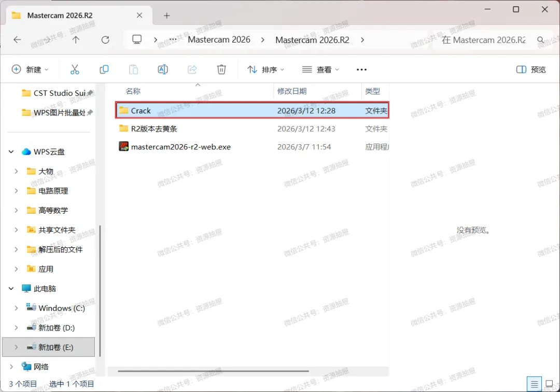The height and width of the screenshot is (392, 560).
Task: Click date 2026/3/12 12:28 of Crack
Action: coord(306,110)
